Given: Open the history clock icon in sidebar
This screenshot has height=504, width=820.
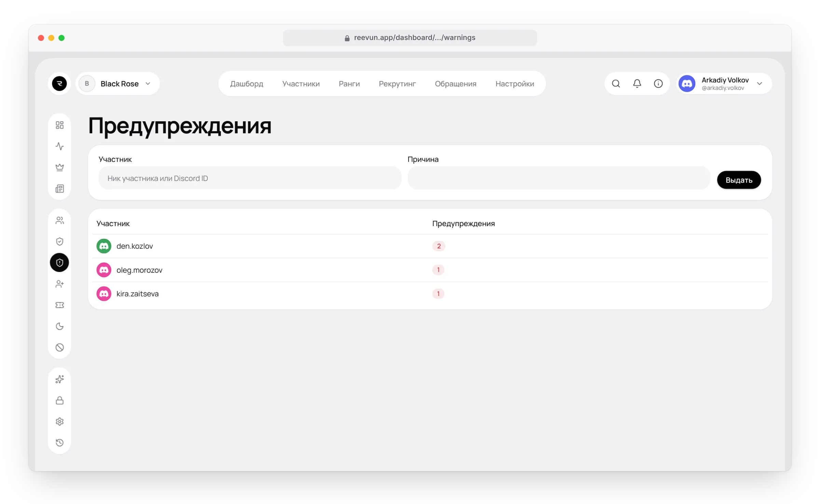Looking at the screenshot, I should (x=59, y=443).
